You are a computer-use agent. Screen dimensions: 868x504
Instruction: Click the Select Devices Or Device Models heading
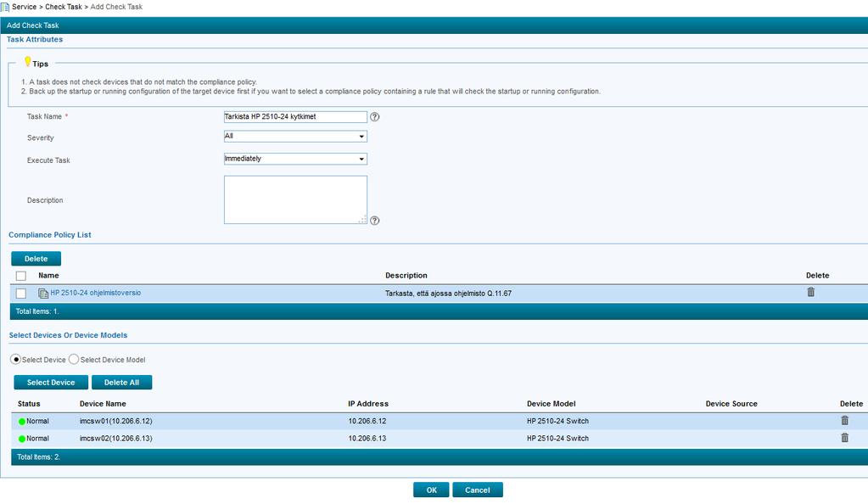pos(68,335)
